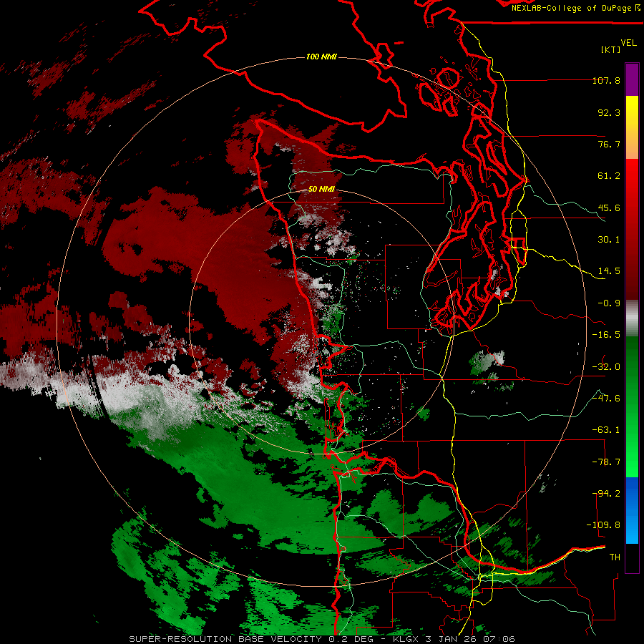Click the VEL legend title
Screen dimensions: 644x644
tap(628, 43)
